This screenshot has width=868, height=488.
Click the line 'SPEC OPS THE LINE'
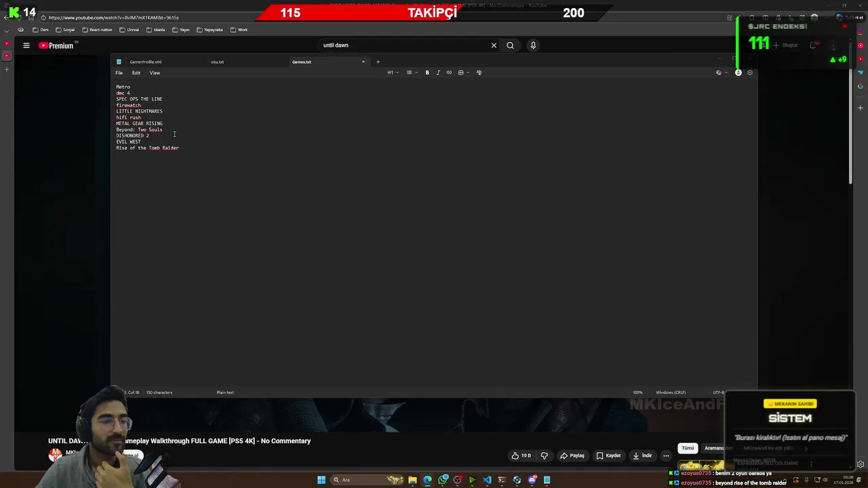point(139,99)
